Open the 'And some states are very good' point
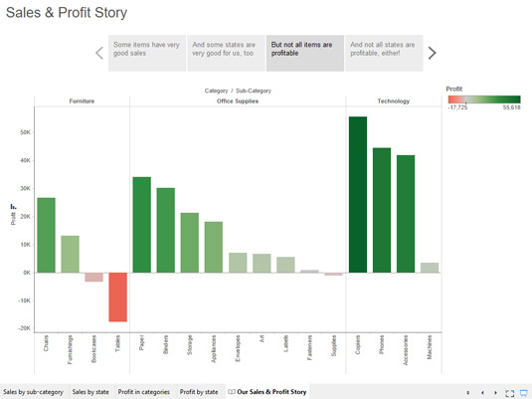532x399 pixels. click(226, 53)
